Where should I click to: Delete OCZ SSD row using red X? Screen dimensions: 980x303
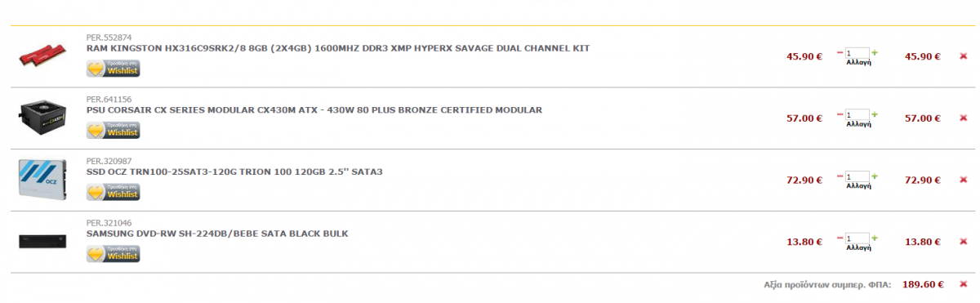tap(964, 180)
